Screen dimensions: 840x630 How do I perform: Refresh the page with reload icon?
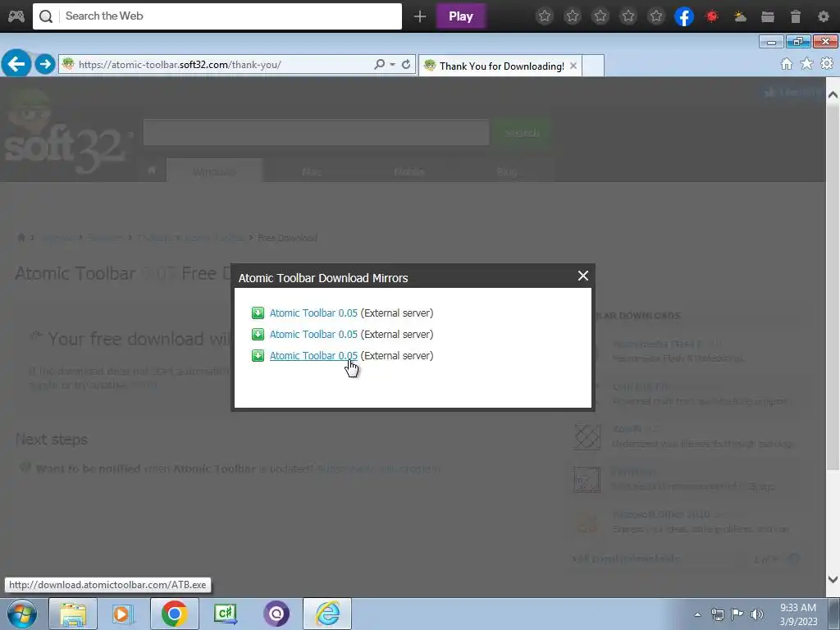pyautogui.click(x=406, y=64)
